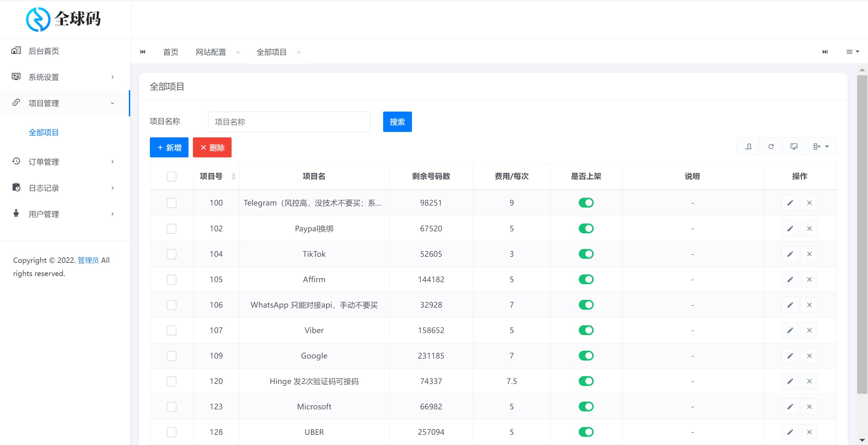
Task: Toggle 是否上架 for Affirm
Action: coord(586,279)
